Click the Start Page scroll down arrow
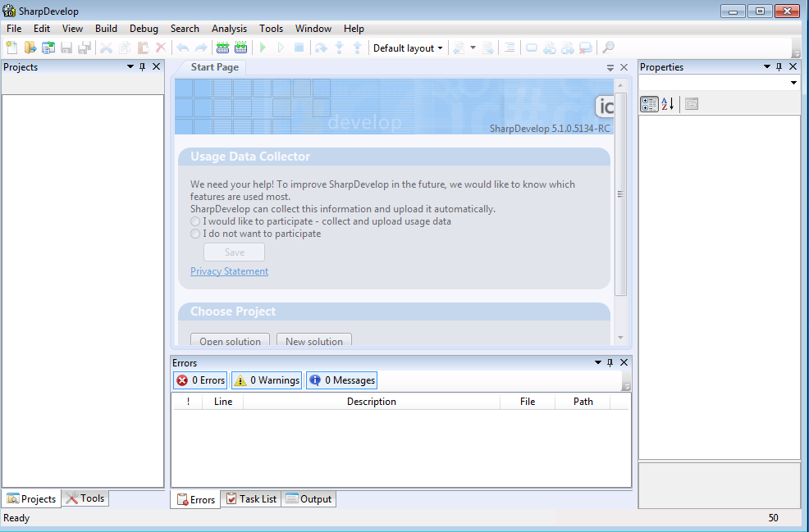Image resolution: width=809 pixels, height=532 pixels. (x=620, y=338)
